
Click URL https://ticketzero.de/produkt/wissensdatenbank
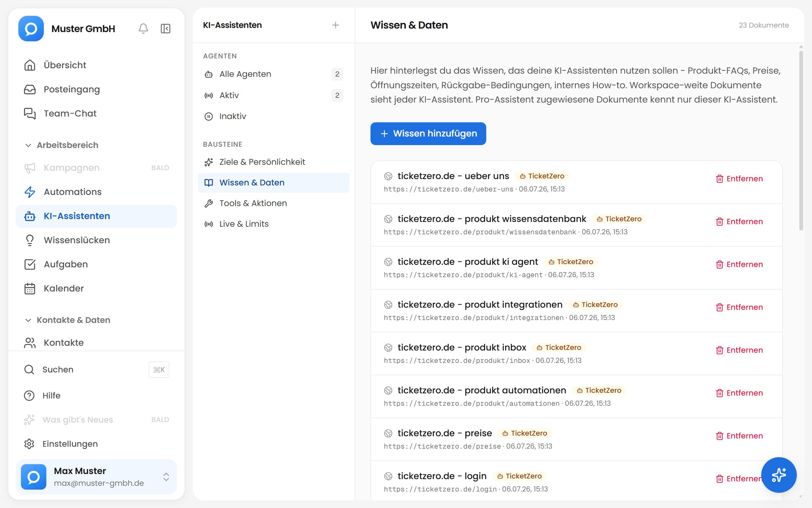(480, 232)
